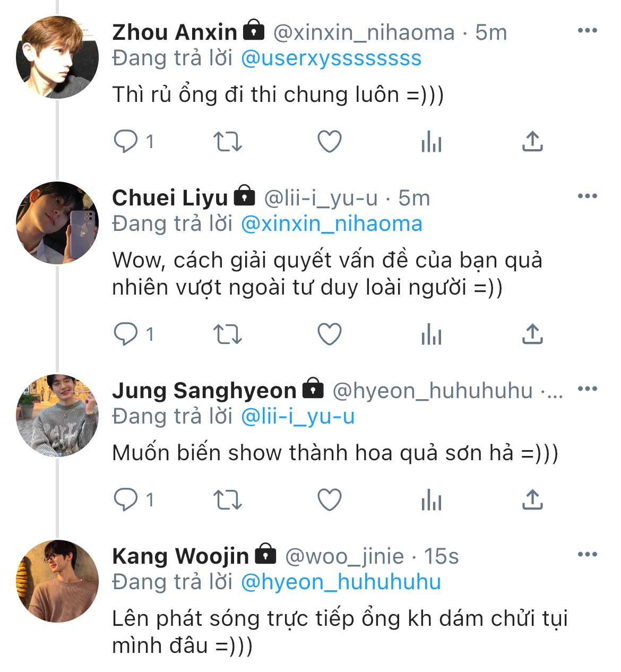Share Zhou Anxin's tweet
This screenshot has width=621, height=672.
[x=532, y=142]
